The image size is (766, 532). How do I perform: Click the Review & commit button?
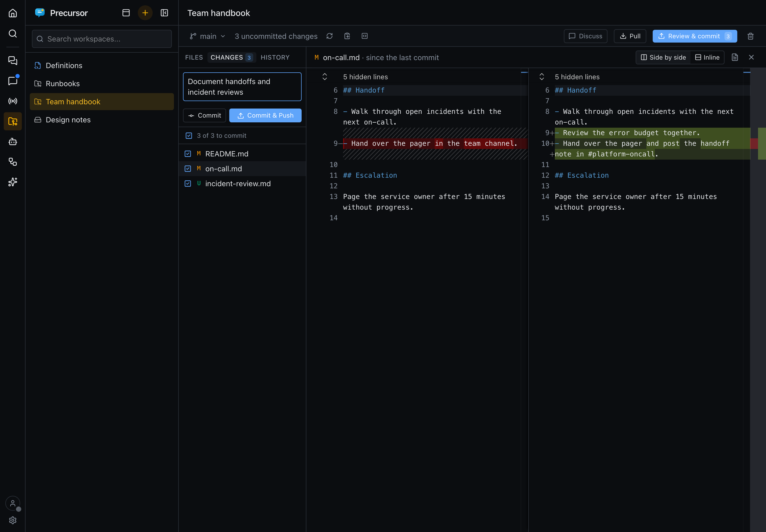695,36
